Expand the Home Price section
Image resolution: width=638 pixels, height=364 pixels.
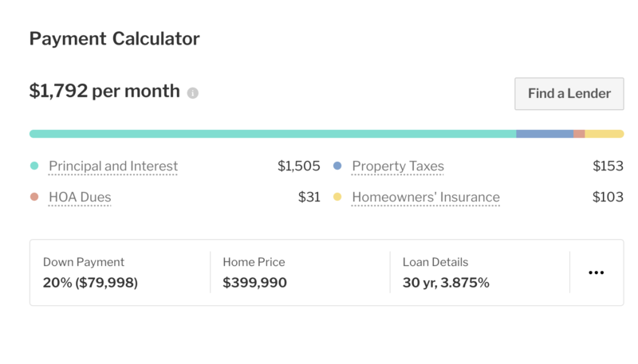tap(300, 272)
